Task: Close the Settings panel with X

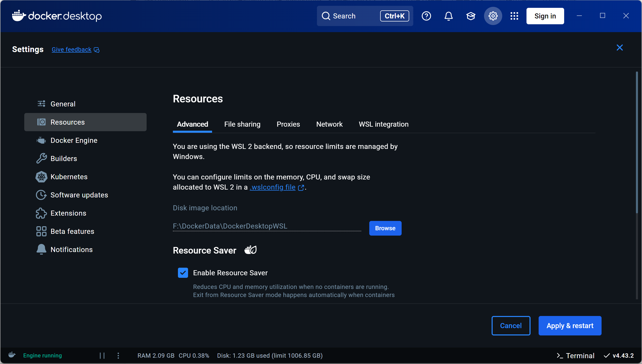Action: point(620,48)
